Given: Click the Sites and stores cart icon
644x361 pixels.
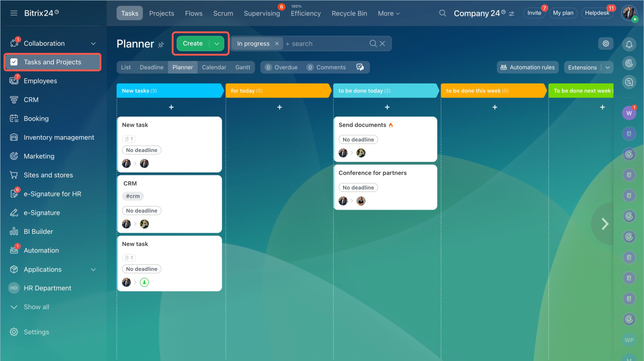Looking at the screenshot, I should (x=14, y=175).
